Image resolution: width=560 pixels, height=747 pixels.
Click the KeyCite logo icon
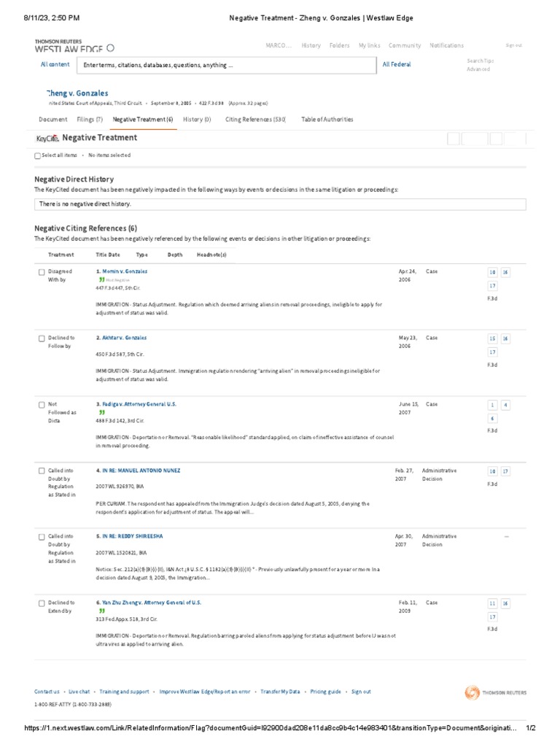click(x=47, y=138)
